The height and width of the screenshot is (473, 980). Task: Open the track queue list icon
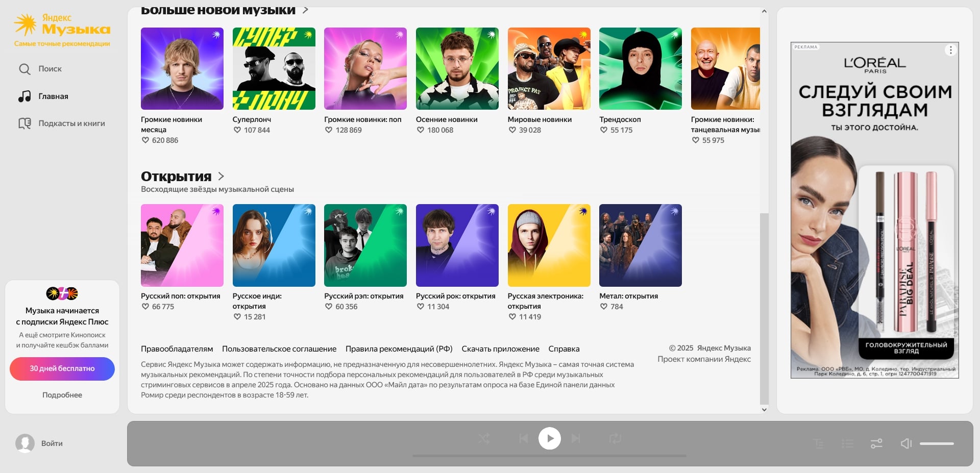847,443
